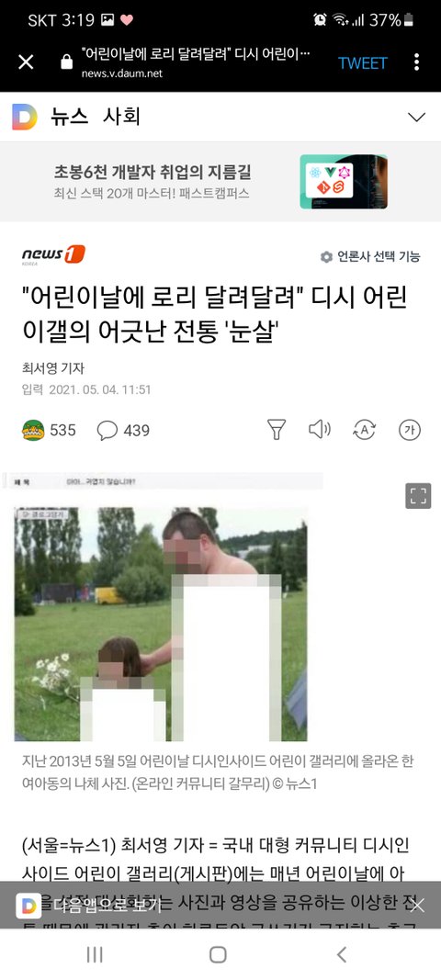
Task: Tap the translate article icon
Action: (x=364, y=429)
